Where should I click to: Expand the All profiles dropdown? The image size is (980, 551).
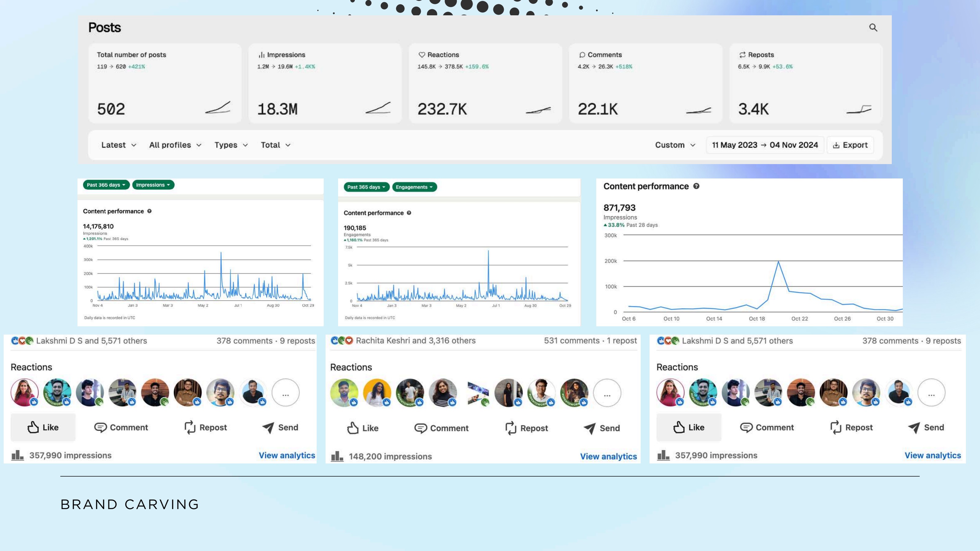click(x=175, y=145)
